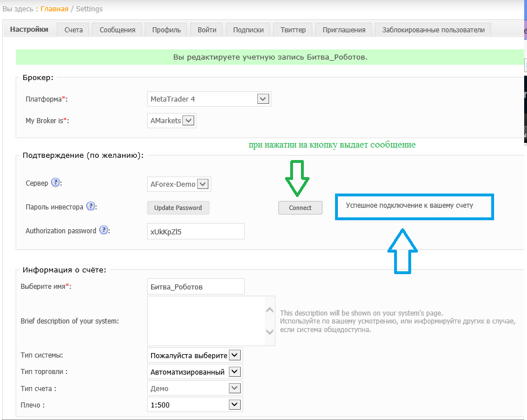The width and height of the screenshot is (527, 420).
Task: Click the 'Тип системы:' label
Action: [41, 355]
